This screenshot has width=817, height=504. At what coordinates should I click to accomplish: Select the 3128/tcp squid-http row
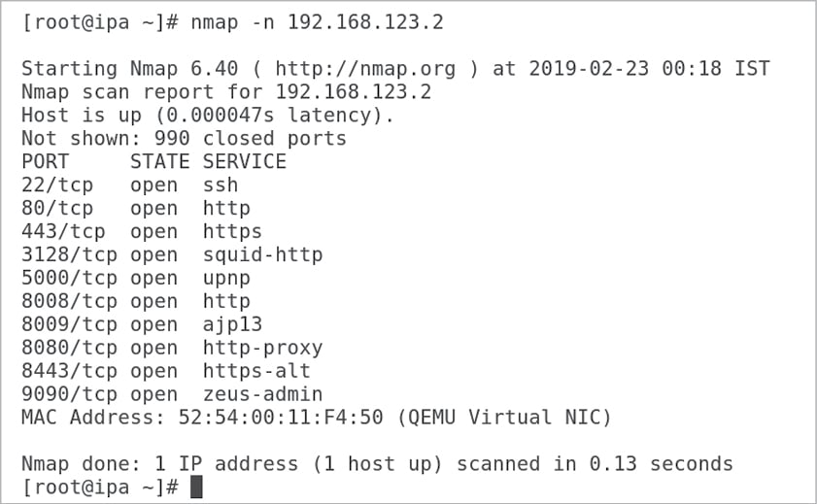tap(171, 254)
